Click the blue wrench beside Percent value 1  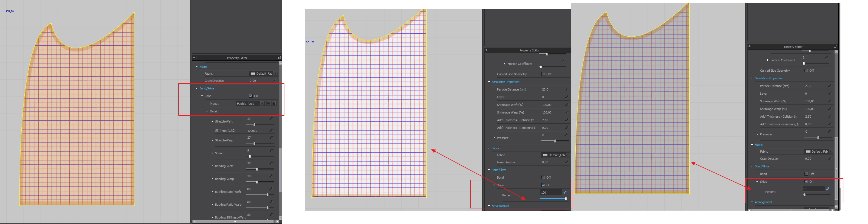tap(828, 189)
